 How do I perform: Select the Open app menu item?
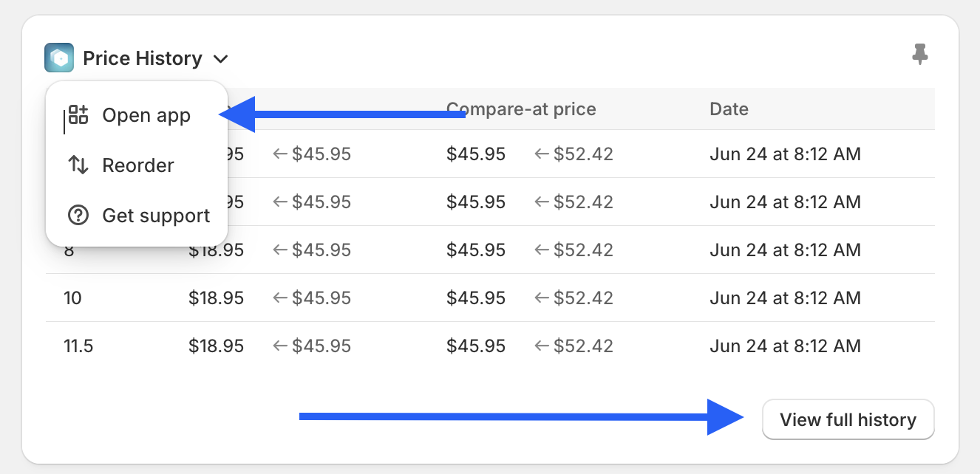(146, 116)
